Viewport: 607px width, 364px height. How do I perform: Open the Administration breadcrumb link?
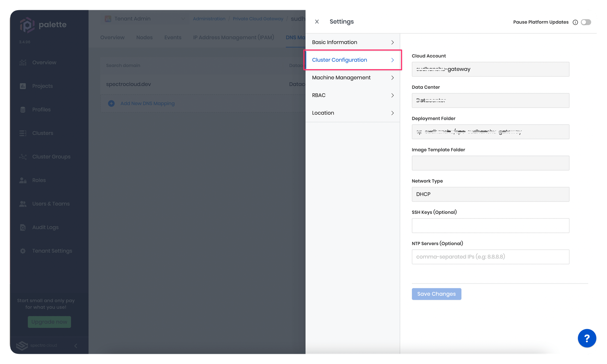click(x=209, y=19)
